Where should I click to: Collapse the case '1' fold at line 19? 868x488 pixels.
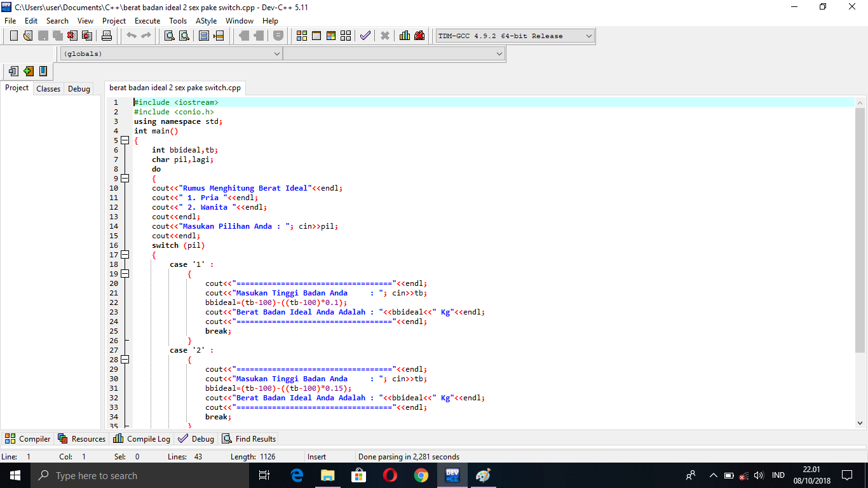[x=125, y=274]
